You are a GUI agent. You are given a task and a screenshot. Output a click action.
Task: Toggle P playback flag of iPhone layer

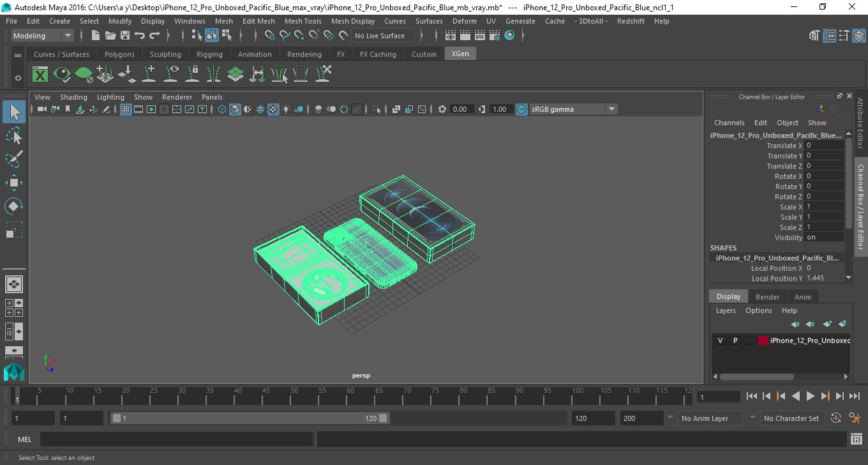[x=735, y=340]
